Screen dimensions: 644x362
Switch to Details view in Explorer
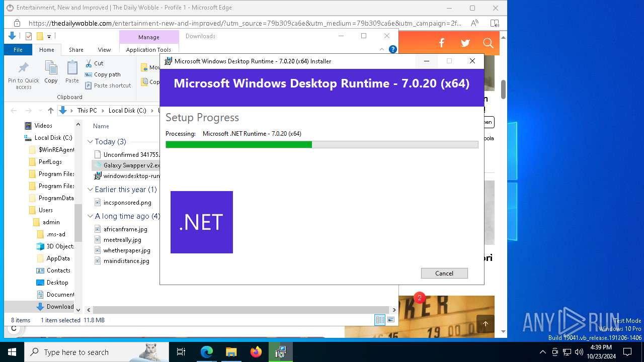click(380, 320)
